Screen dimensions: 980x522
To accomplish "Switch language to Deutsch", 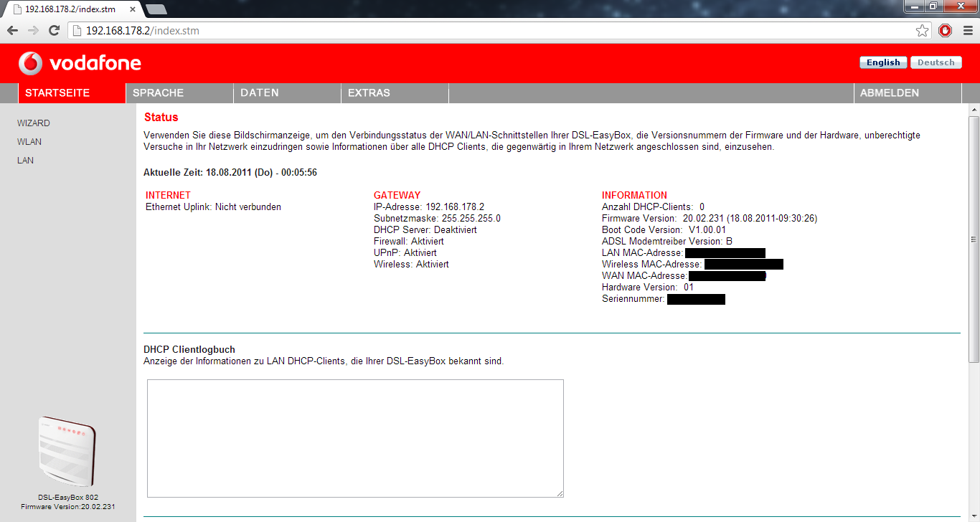I will click(x=936, y=62).
